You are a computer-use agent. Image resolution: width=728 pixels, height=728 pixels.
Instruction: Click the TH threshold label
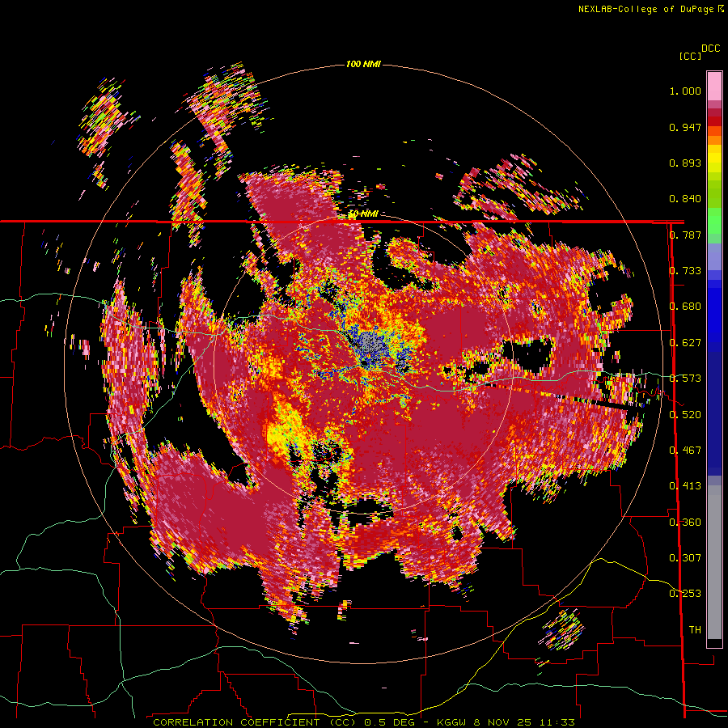[x=695, y=630]
